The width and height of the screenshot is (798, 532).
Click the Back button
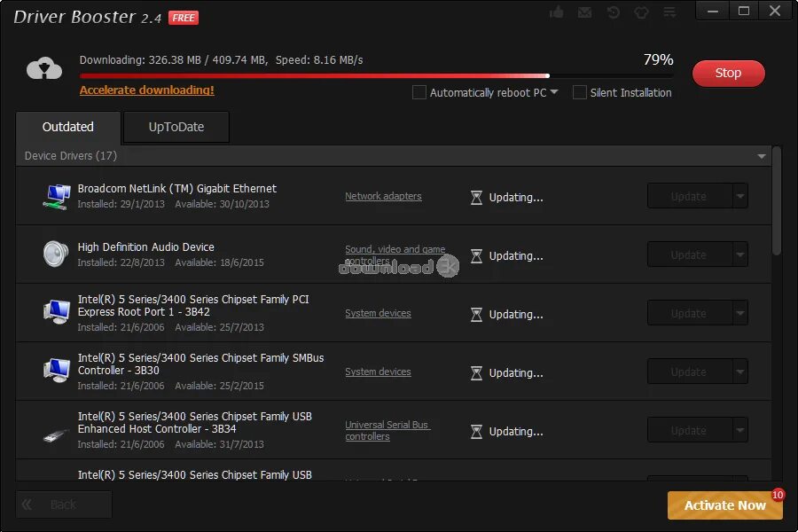click(x=64, y=505)
